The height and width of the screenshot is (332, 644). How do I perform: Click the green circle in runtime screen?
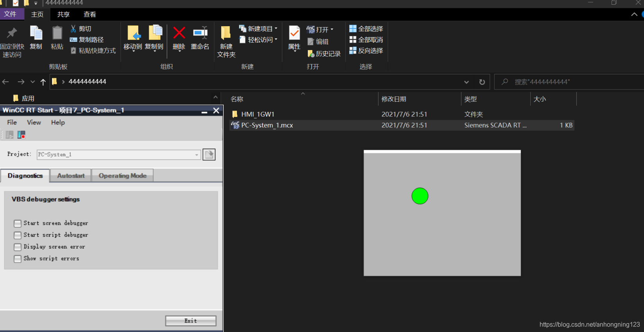point(420,196)
